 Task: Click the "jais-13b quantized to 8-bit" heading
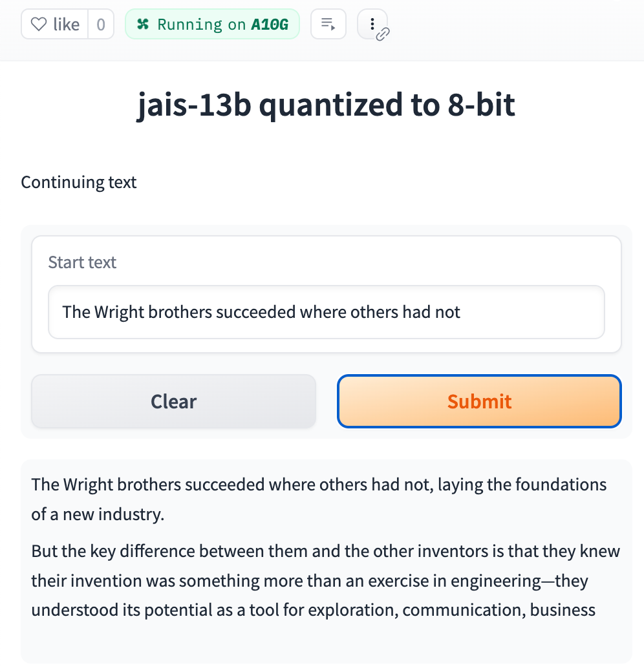tap(326, 105)
